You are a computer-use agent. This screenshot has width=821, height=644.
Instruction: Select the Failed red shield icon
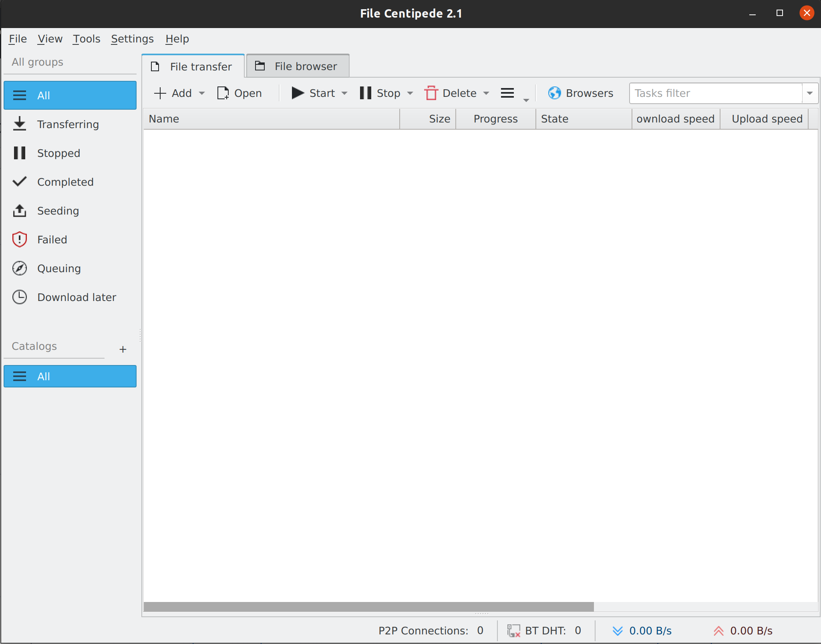coord(20,239)
